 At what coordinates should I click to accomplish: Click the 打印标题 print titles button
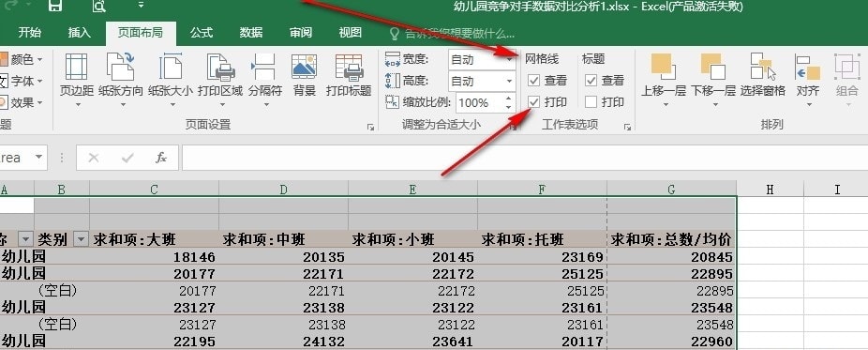pyautogui.click(x=348, y=75)
